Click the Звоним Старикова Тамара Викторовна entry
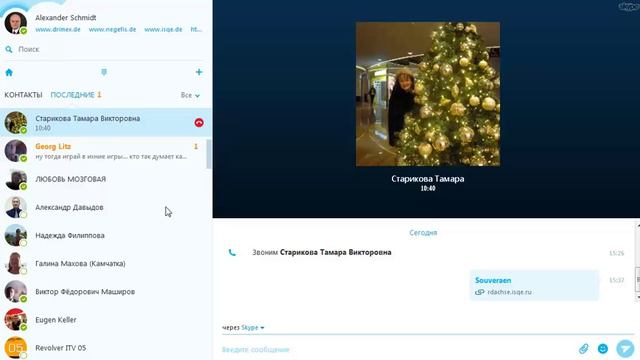 (322, 252)
